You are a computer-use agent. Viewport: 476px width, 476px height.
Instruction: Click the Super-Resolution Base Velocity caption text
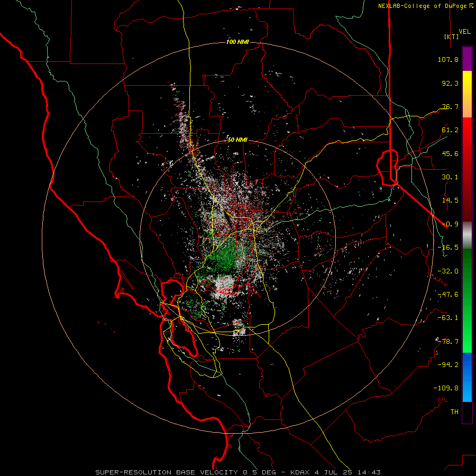[237, 472]
